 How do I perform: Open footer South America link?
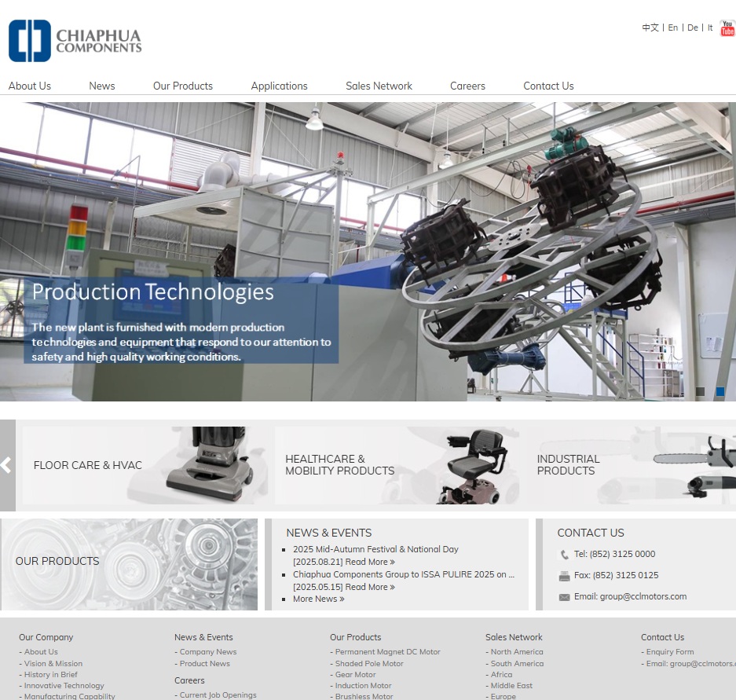tap(518, 664)
